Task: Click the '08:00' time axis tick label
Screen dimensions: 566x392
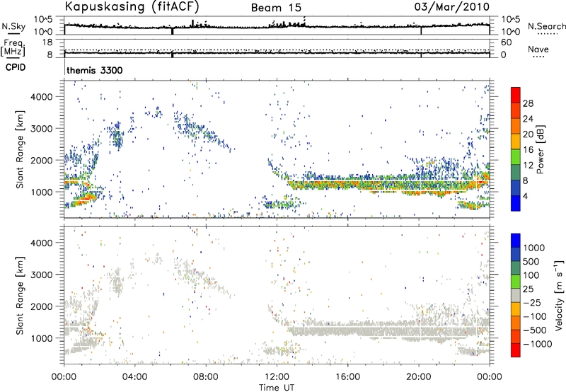Action: click(206, 377)
